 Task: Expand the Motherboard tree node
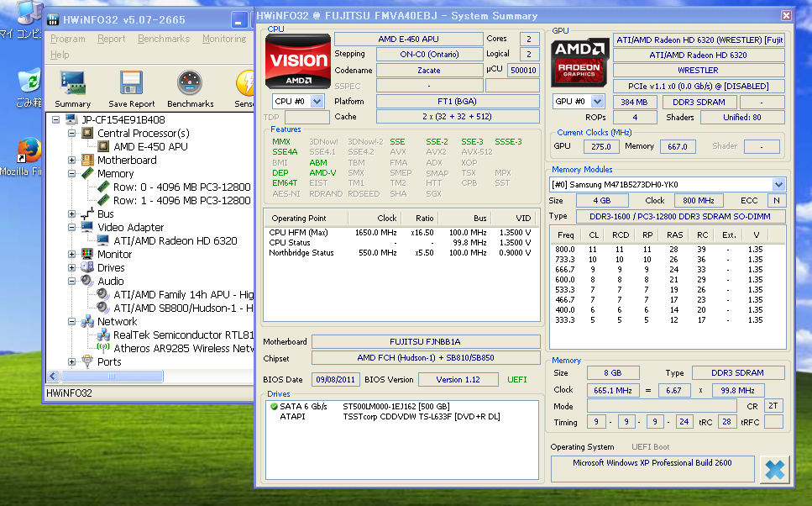pyautogui.click(x=72, y=161)
